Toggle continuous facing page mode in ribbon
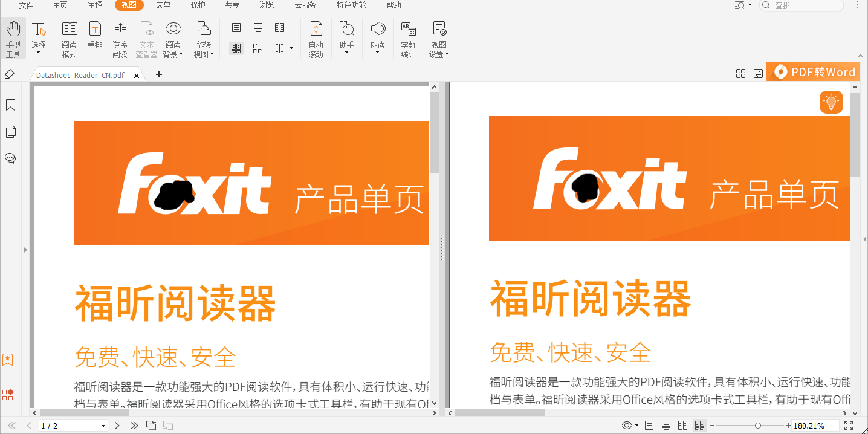Image resolution: width=868 pixels, height=434 pixels. click(236, 48)
